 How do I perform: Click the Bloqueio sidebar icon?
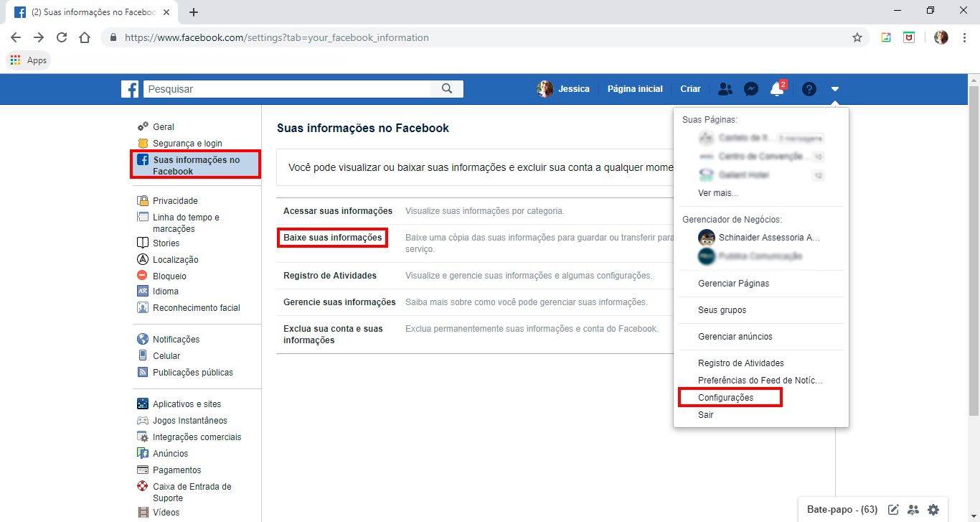point(142,276)
